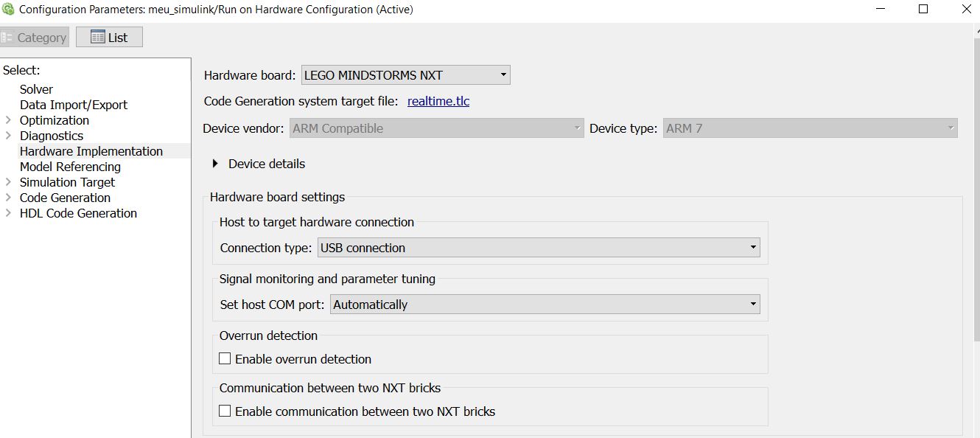Click the Simulink app icon in title bar

point(8,10)
